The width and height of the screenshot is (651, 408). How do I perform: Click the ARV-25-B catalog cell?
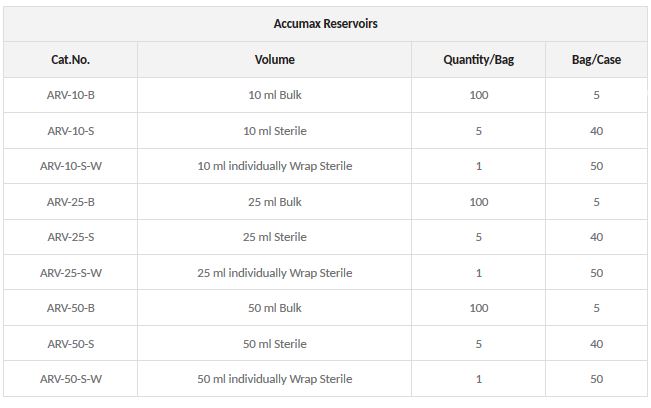[x=71, y=202]
